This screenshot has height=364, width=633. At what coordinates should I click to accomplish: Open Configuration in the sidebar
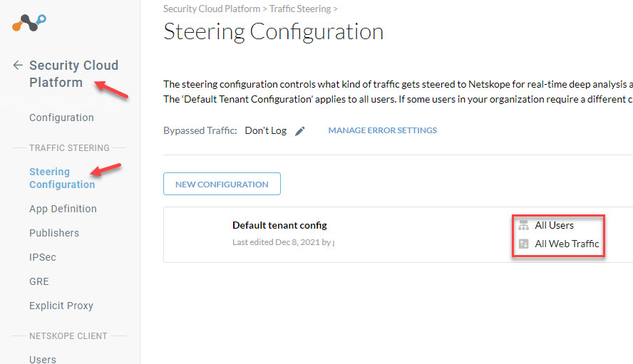61,118
